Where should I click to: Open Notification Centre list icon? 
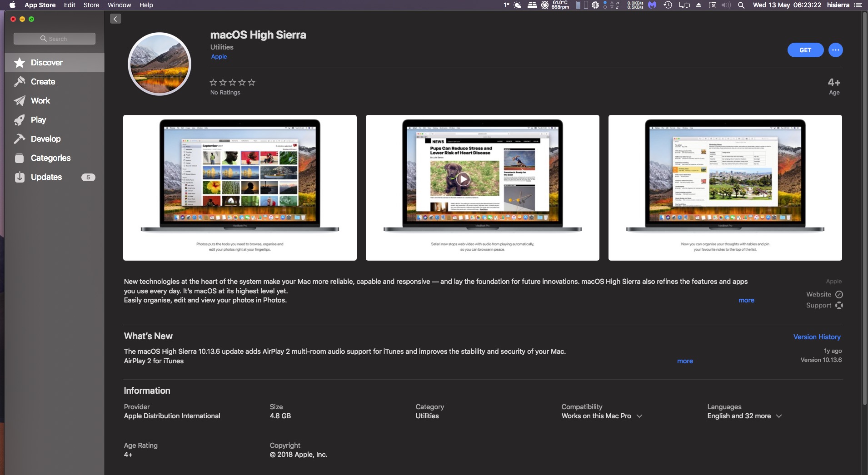click(x=858, y=5)
